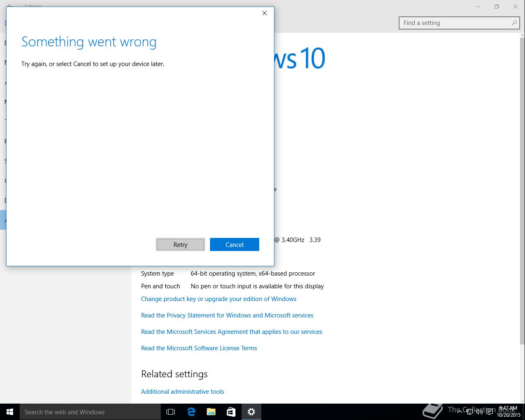Cancel the device setup dialog

coord(235,244)
